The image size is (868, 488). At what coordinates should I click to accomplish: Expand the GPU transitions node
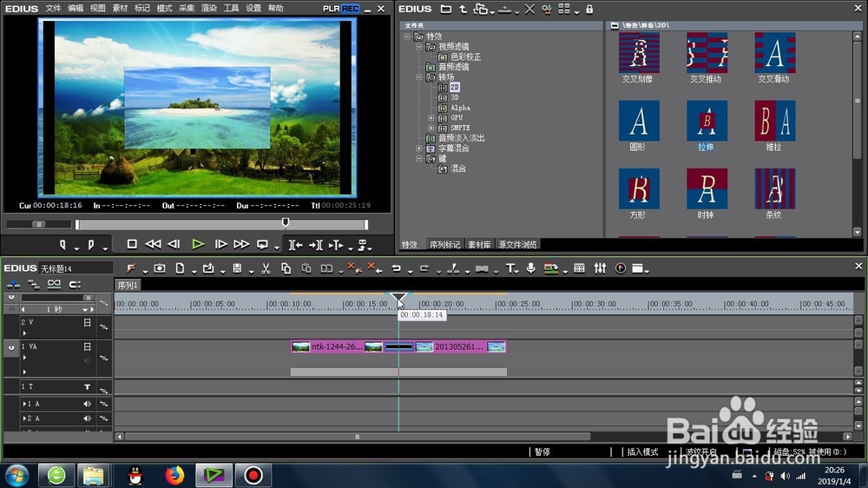tap(431, 118)
